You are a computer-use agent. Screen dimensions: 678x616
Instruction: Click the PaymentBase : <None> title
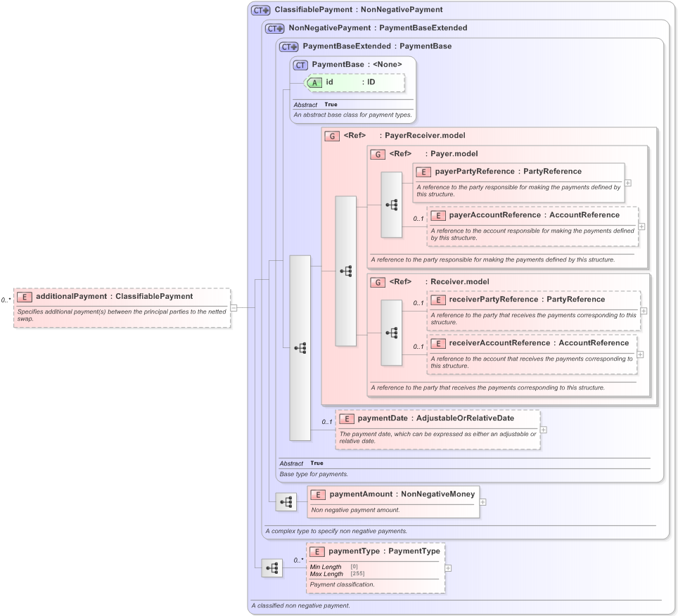[x=357, y=65]
